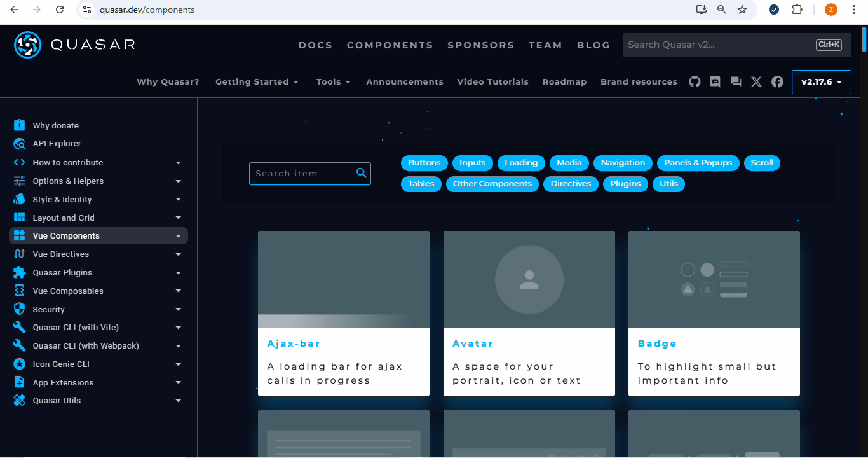Open the Chrome extensions puzzle icon
The width and height of the screenshot is (868, 458).
797,10
